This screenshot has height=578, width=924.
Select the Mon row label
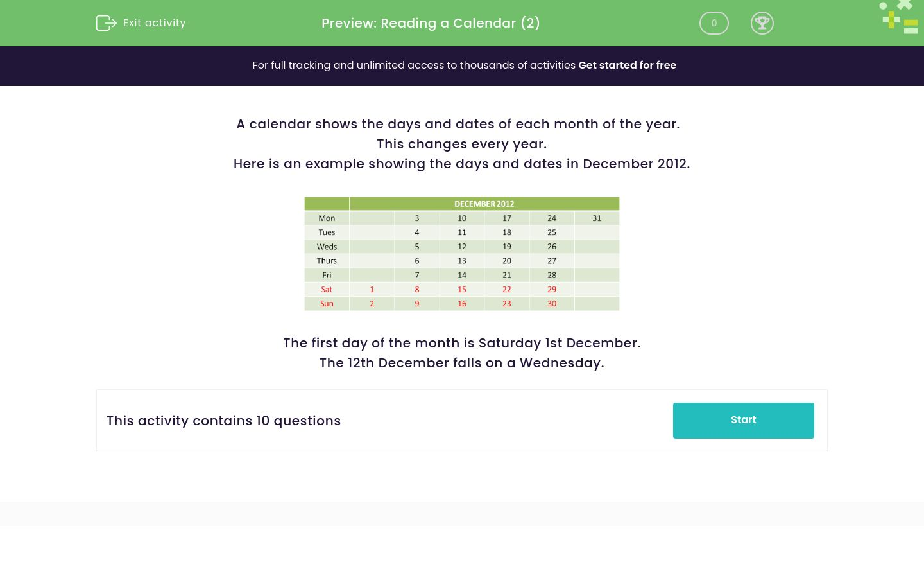pyautogui.click(x=327, y=218)
